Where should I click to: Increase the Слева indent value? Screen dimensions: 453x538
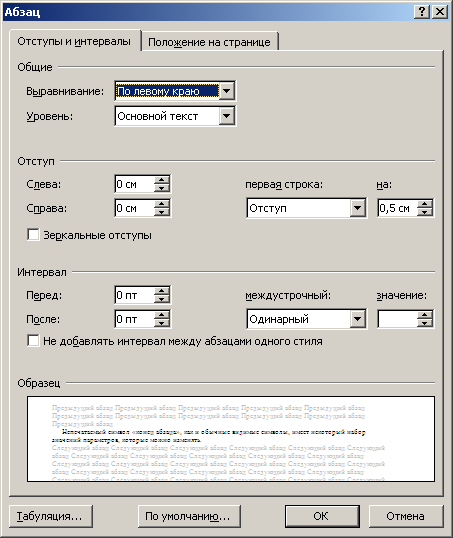pos(162,180)
